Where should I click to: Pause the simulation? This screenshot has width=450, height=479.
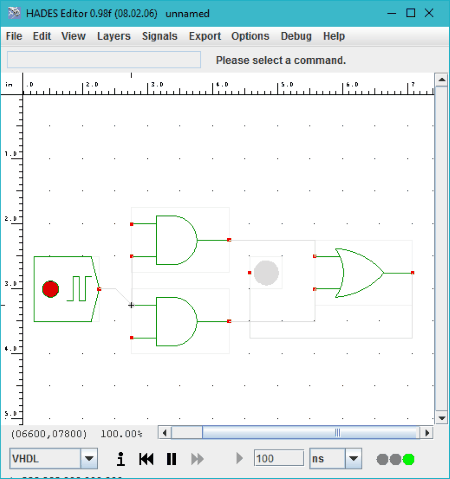tap(171, 459)
